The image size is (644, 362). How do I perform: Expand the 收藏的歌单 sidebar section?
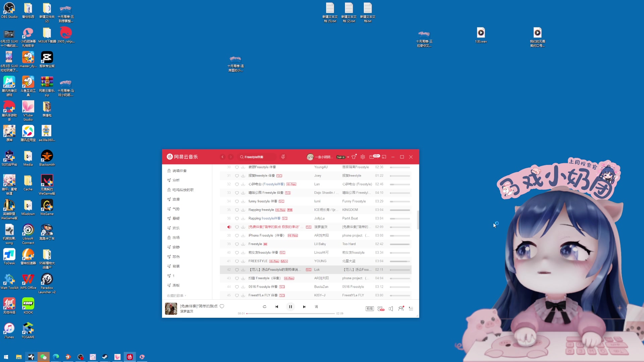point(176,296)
